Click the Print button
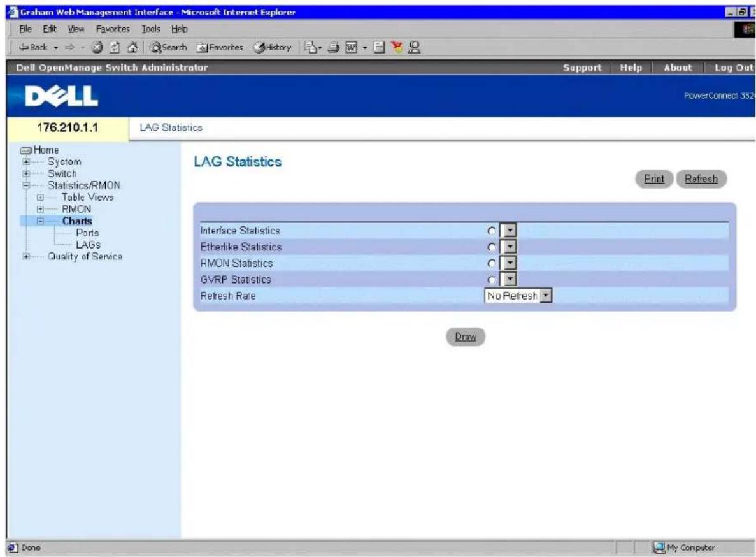 pyautogui.click(x=654, y=179)
